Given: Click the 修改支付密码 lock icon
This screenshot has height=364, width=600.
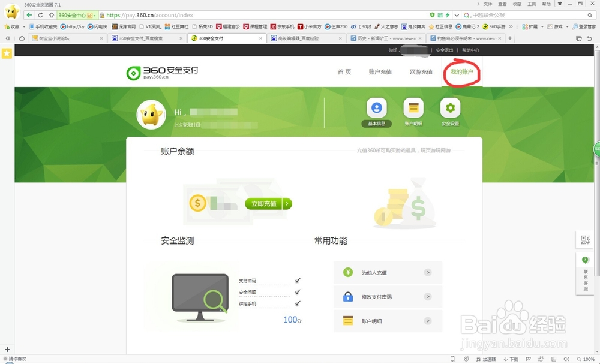Looking at the screenshot, I should coord(348,296).
